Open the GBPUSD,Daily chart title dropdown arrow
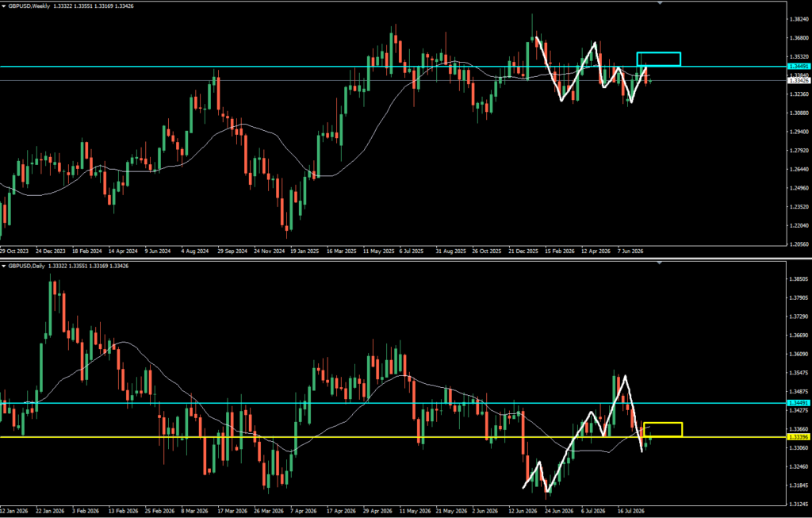 coord(4,266)
